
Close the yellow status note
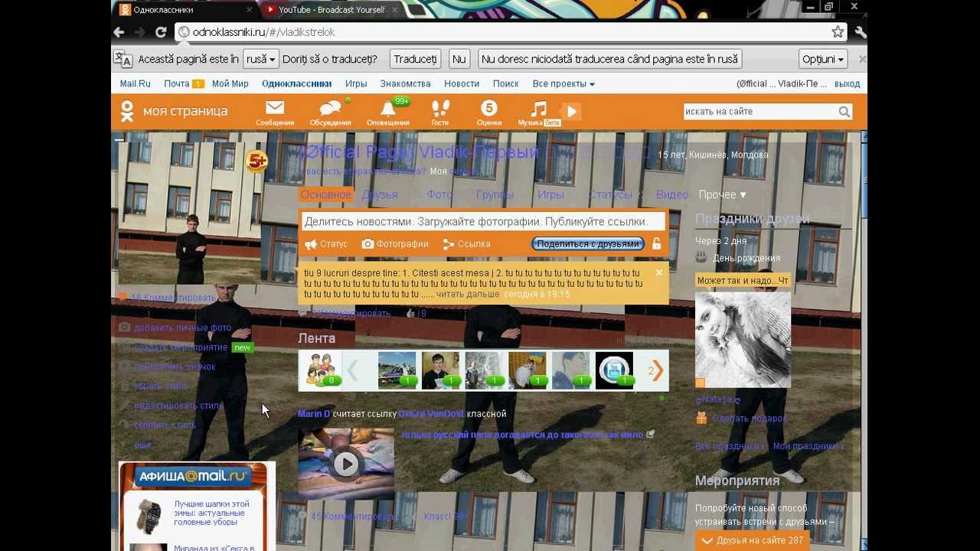(658, 272)
